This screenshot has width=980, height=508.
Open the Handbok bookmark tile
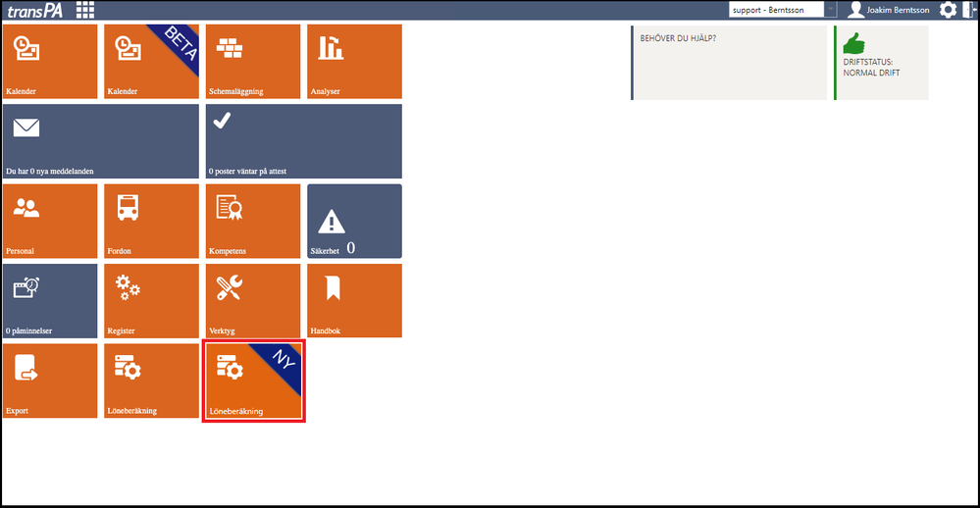pos(354,300)
